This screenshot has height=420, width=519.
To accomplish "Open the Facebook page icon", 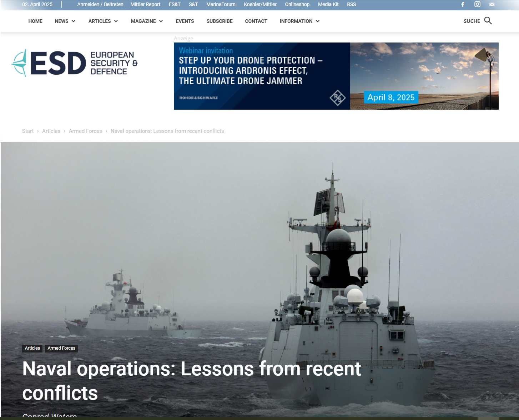I will pyautogui.click(x=463, y=5).
